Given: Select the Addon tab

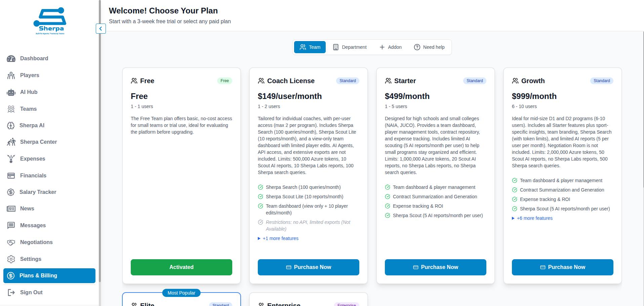Looking at the screenshot, I should [391, 47].
